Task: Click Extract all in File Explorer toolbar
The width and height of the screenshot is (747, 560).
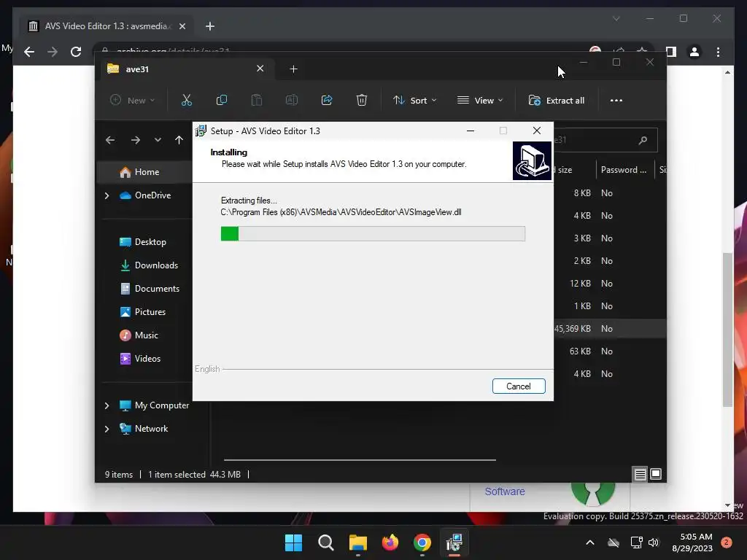Action: pyautogui.click(x=557, y=101)
